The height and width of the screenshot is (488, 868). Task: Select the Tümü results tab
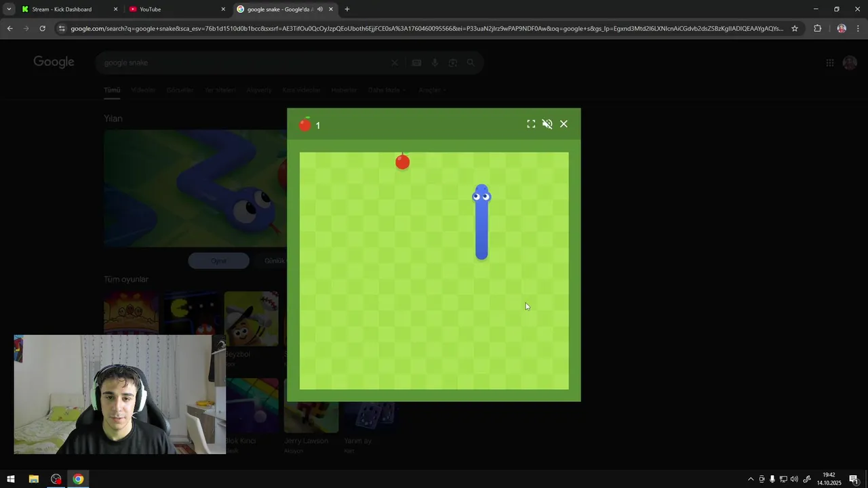pos(112,89)
